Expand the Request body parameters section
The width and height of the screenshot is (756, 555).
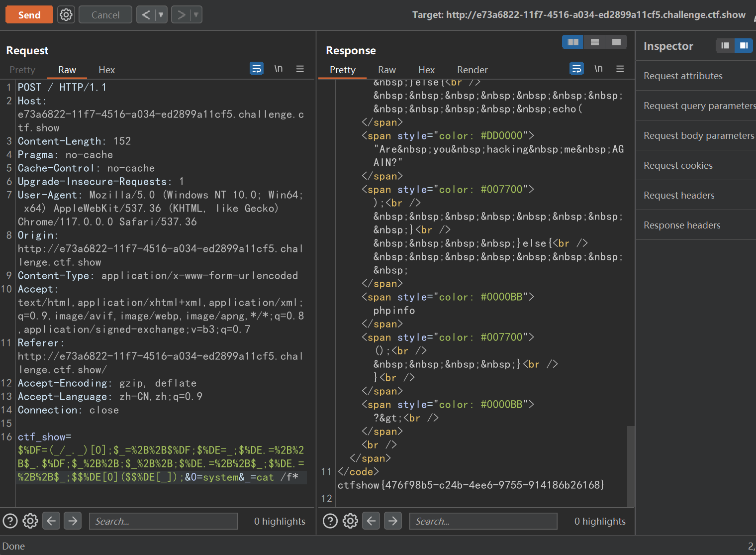[696, 135]
